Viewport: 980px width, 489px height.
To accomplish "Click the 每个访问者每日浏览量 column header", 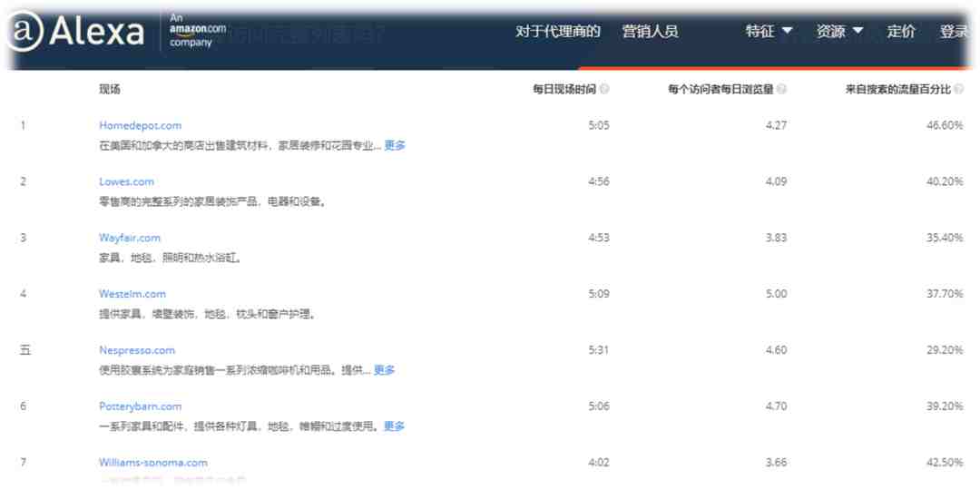I will tap(720, 89).
